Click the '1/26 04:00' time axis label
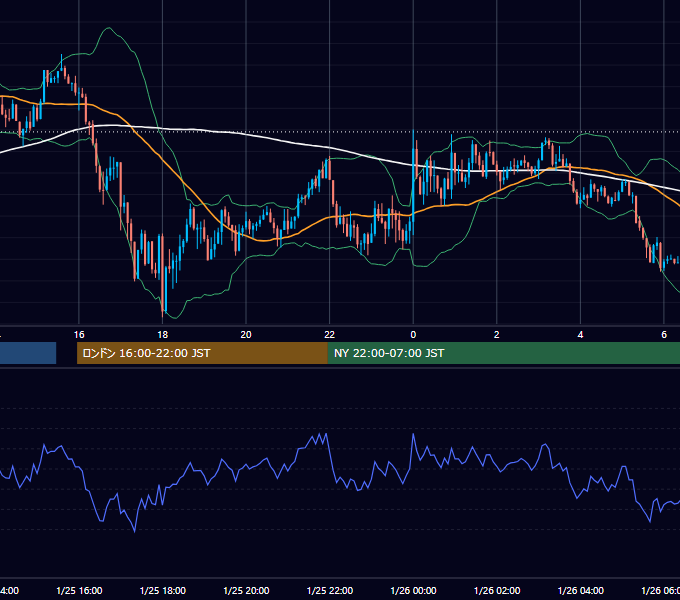 581,590
